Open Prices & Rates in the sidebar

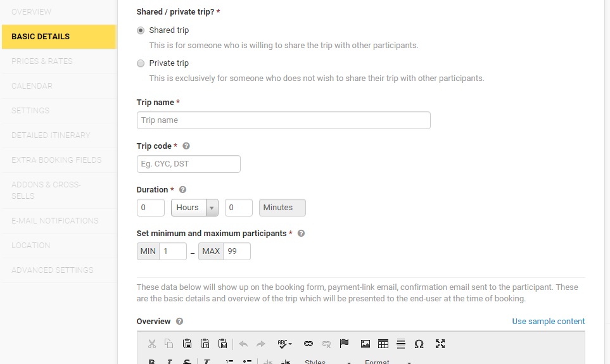pos(42,61)
